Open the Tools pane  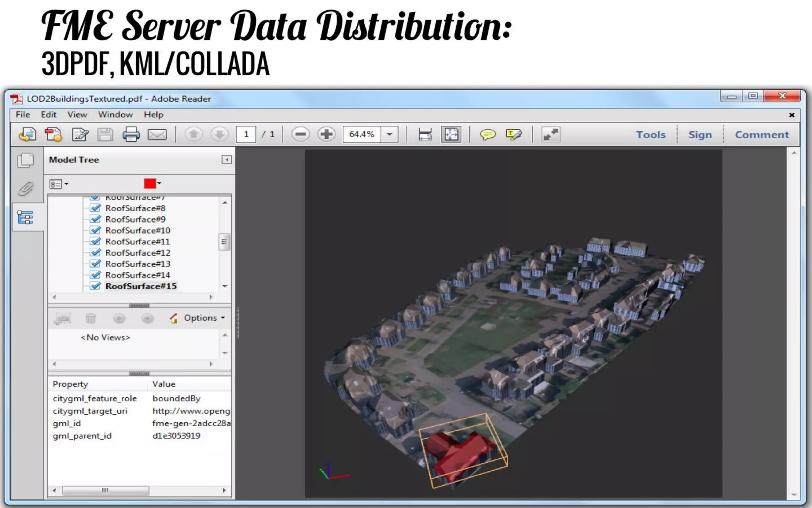651,135
